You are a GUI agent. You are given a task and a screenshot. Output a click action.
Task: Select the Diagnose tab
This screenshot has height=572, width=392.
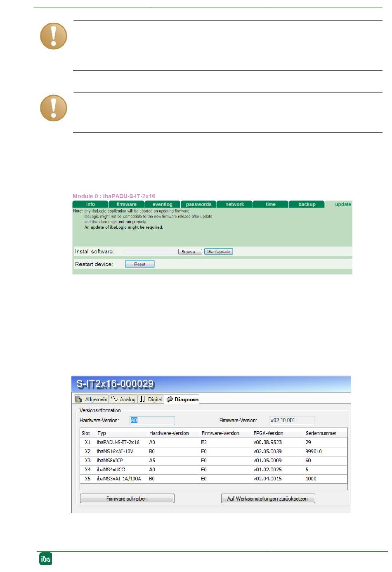click(182, 399)
